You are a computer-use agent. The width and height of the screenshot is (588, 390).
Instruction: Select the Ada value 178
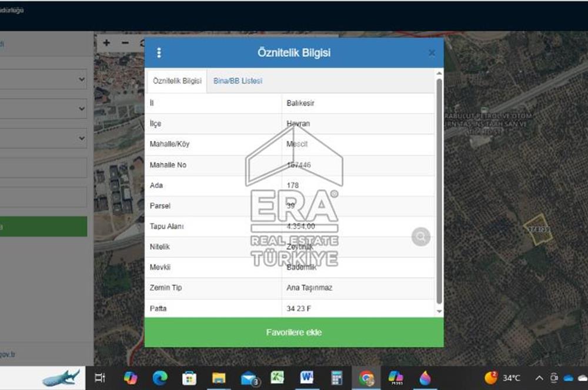coord(292,186)
